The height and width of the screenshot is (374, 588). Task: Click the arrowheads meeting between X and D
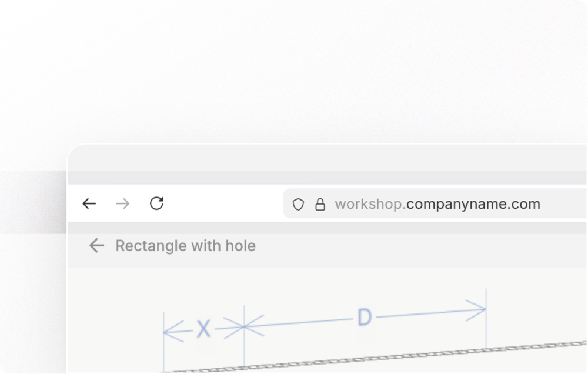244,325
